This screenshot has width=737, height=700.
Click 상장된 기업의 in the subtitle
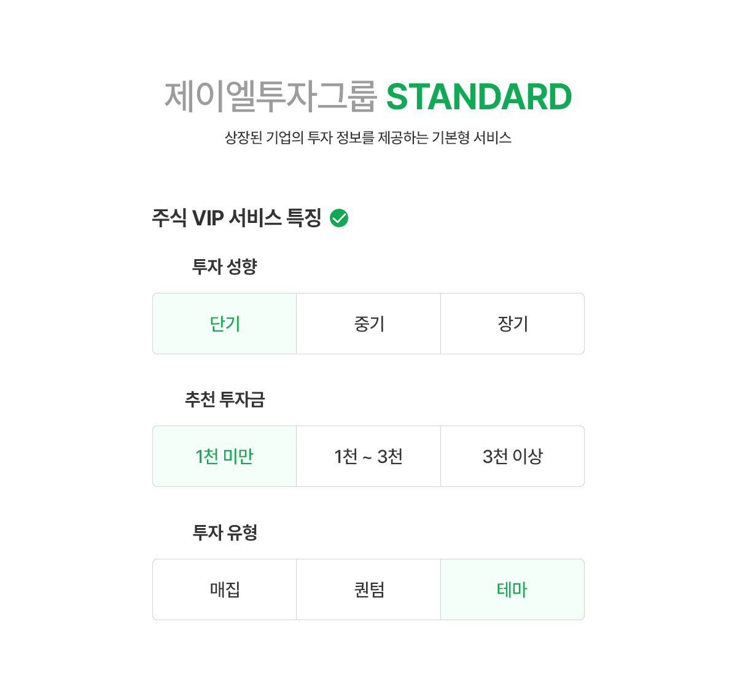pos(264,138)
